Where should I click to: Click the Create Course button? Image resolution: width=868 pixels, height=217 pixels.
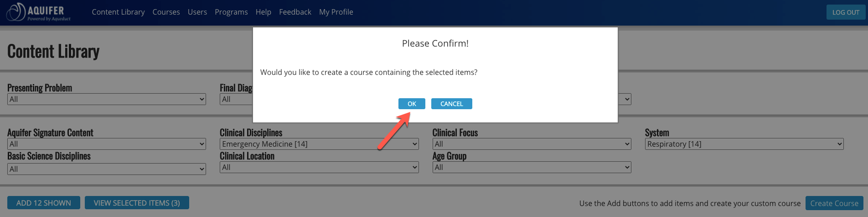click(x=834, y=203)
